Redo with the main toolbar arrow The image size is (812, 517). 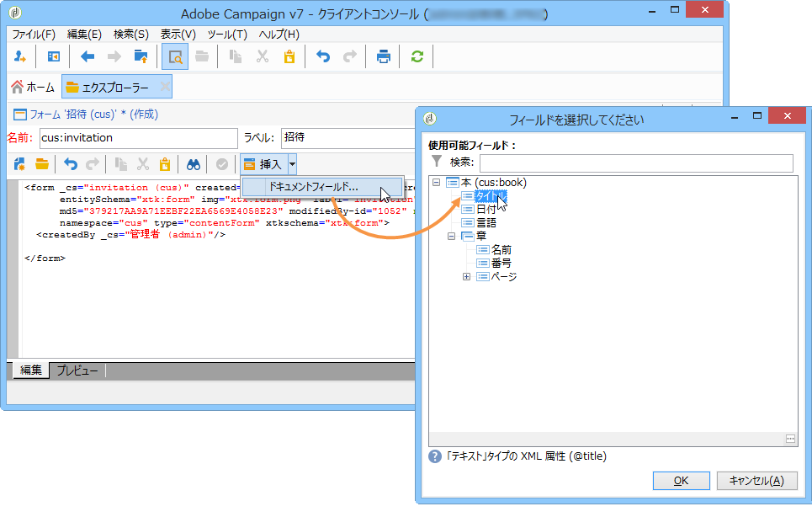[350, 56]
